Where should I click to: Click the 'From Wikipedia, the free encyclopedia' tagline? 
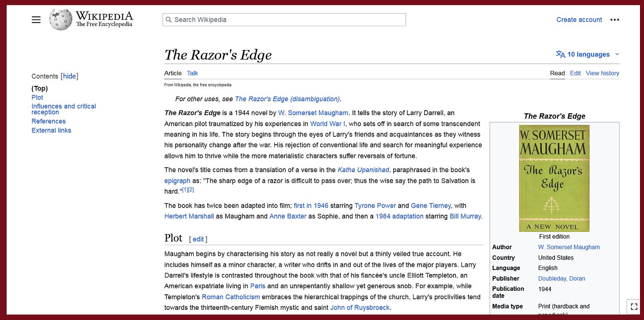tap(198, 85)
